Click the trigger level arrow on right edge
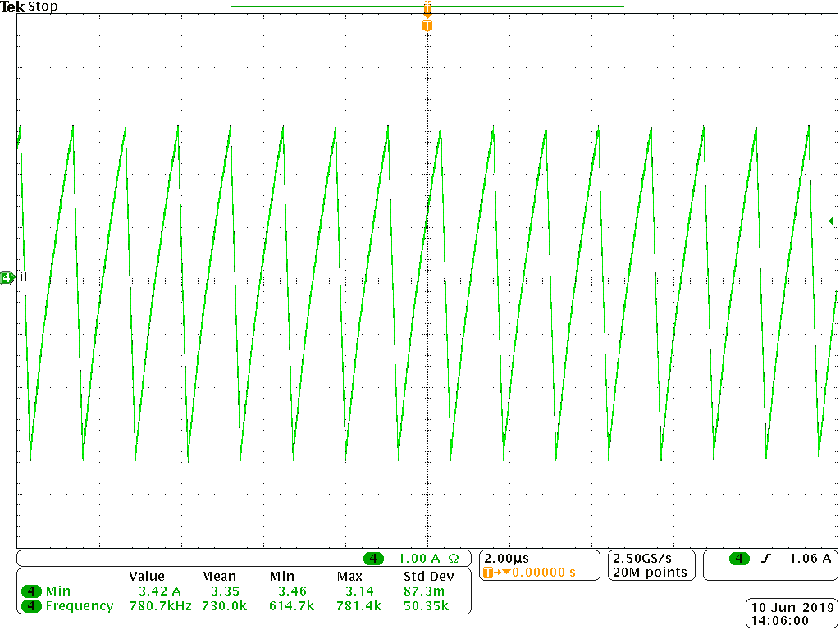The image size is (840, 630). [x=833, y=221]
